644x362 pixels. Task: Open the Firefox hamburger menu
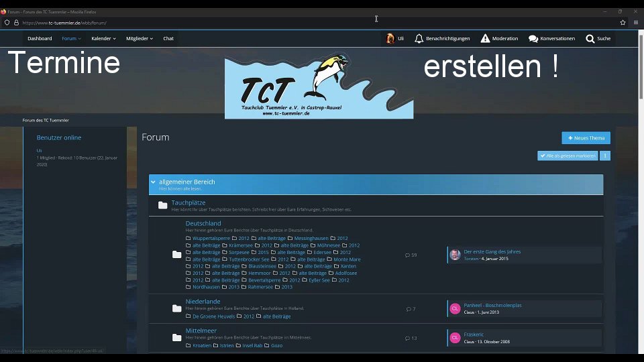(636, 22)
